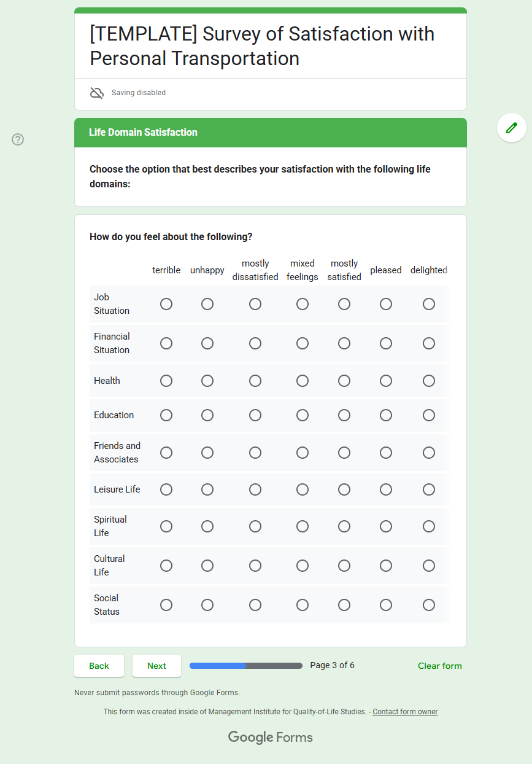The image size is (532, 764).
Task: Click the Clear form link
Action: (x=439, y=666)
